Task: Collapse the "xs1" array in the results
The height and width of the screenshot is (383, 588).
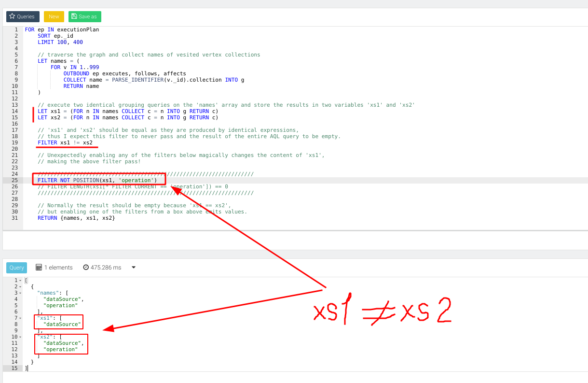Action: [x=20, y=318]
